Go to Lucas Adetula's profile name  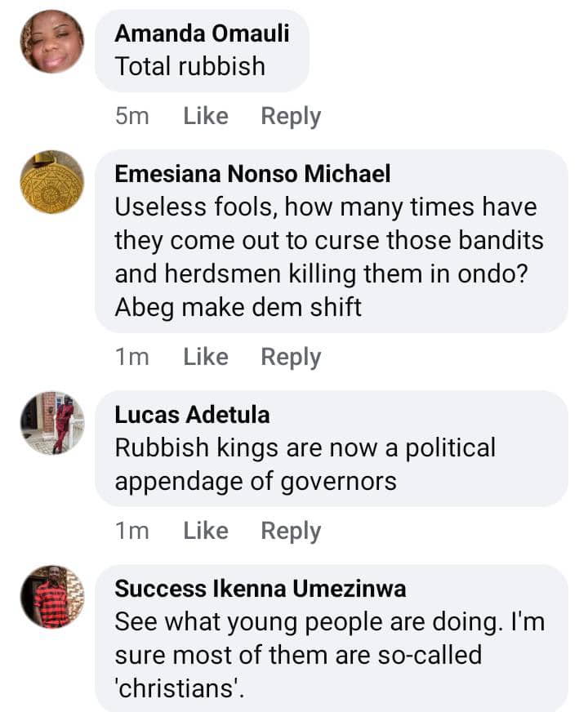click(192, 414)
